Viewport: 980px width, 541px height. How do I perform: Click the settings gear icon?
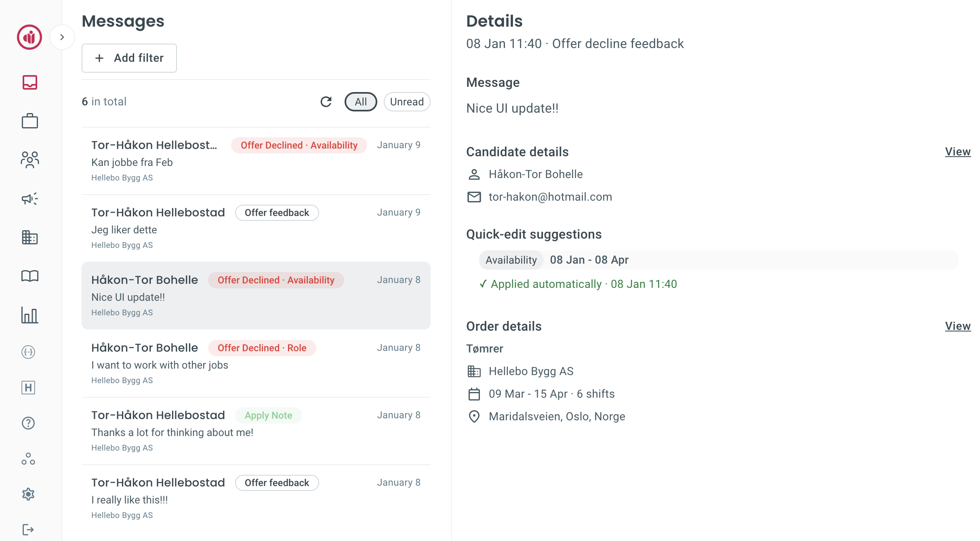(28, 494)
